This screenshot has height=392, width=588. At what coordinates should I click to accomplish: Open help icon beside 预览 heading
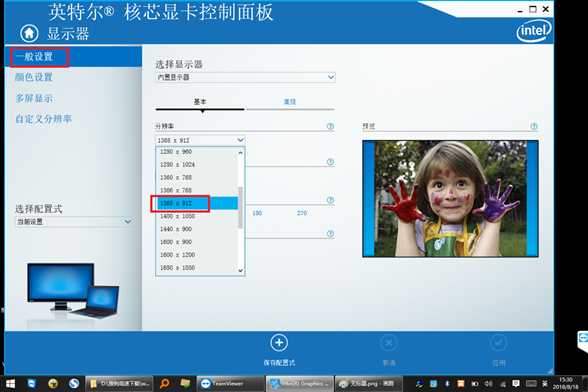pyautogui.click(x=534, y=126)
